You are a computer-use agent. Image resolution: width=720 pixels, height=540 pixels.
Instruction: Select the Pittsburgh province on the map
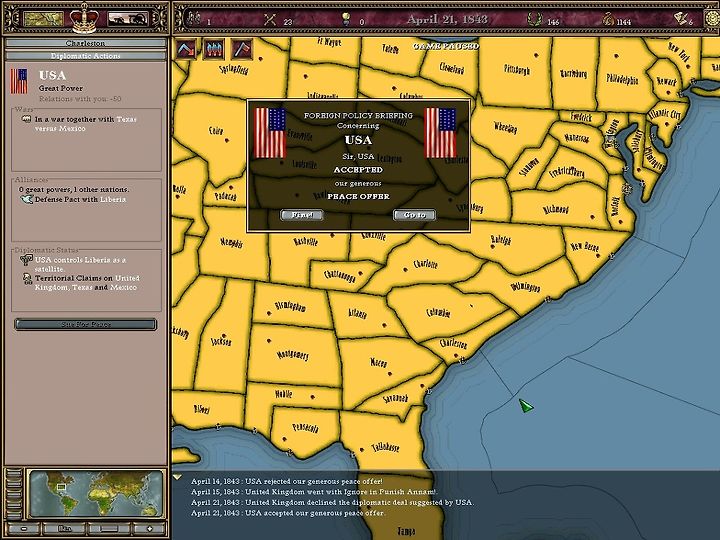tap(517, 69)
